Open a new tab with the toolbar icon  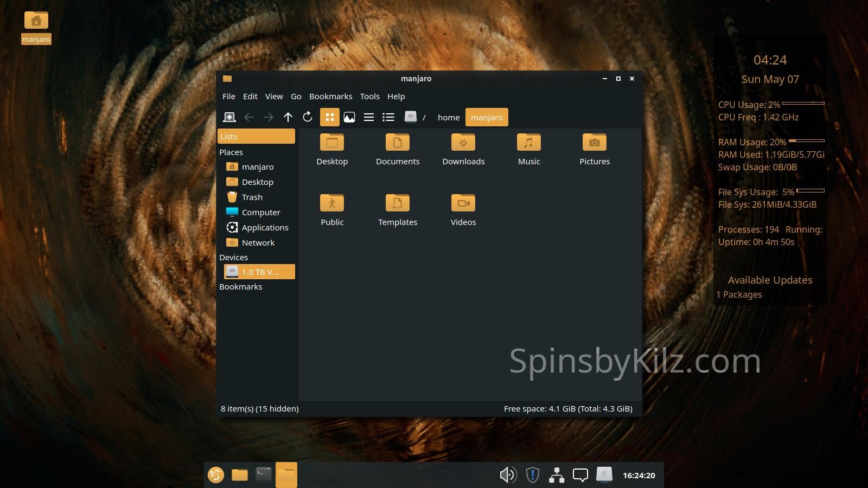click(x=229, y=117)
